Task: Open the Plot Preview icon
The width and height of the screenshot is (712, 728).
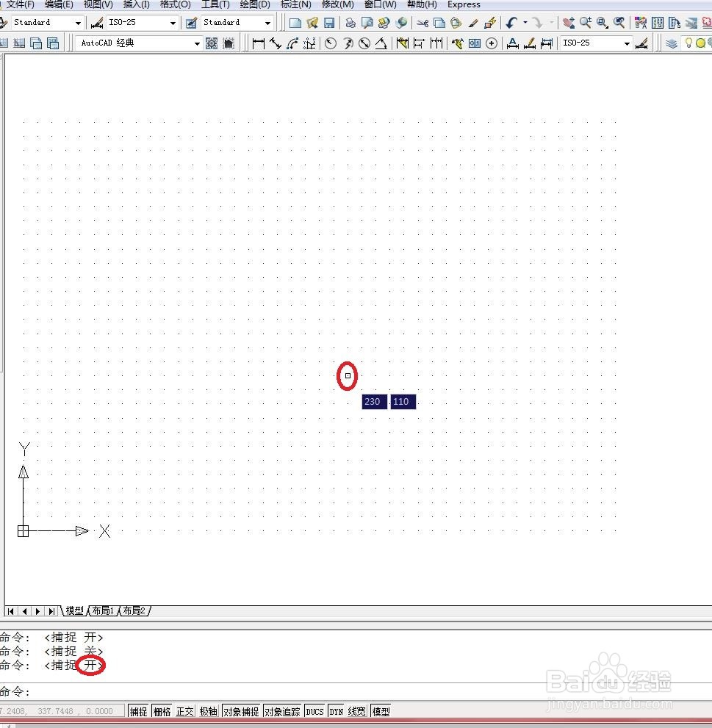Action: tap(367, 23)
